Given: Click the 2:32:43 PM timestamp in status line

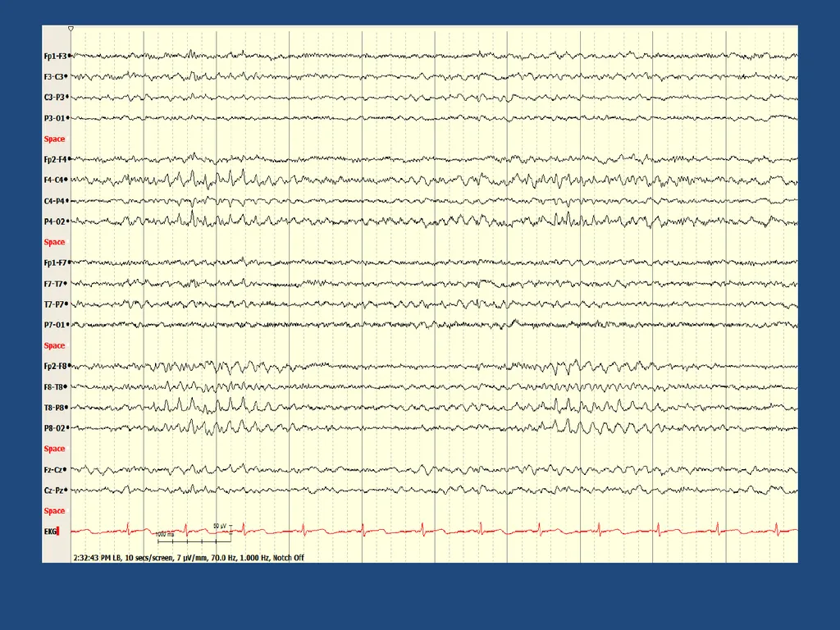Looking at the screenshot, I should (92, 558).
